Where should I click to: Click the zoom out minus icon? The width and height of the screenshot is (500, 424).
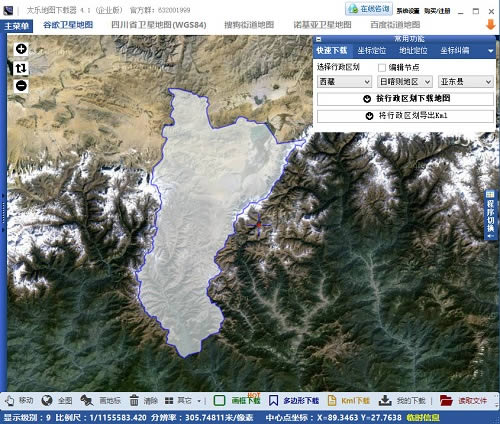(x=21, y=86)
